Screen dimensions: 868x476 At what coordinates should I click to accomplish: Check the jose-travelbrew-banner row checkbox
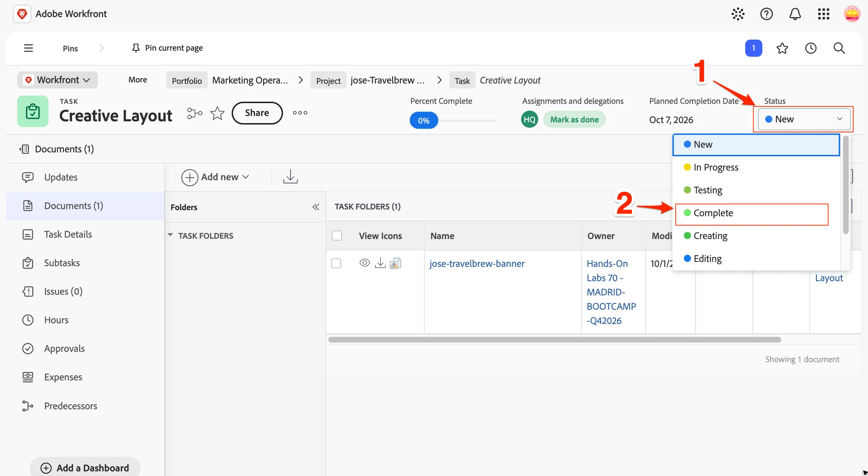coord(336,263)
